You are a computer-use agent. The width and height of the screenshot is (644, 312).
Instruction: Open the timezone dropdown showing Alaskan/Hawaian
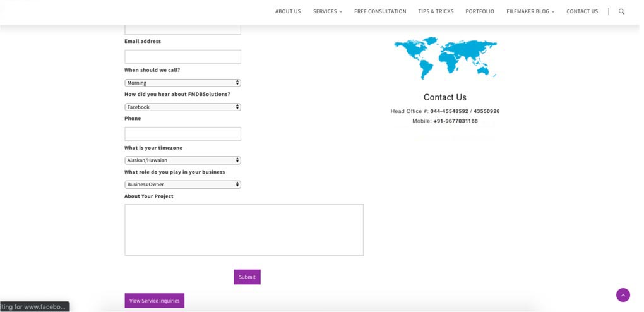(x=182, y=160)
